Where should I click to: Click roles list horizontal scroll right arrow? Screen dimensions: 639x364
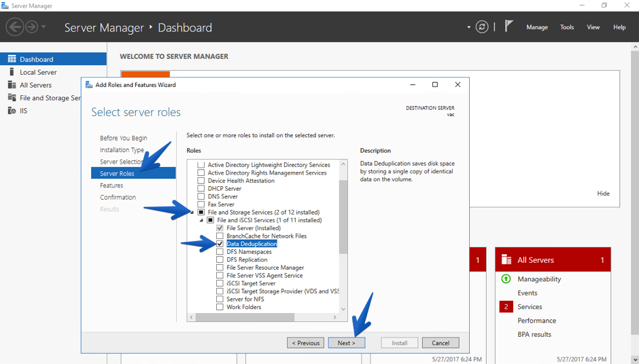[335, 317]
